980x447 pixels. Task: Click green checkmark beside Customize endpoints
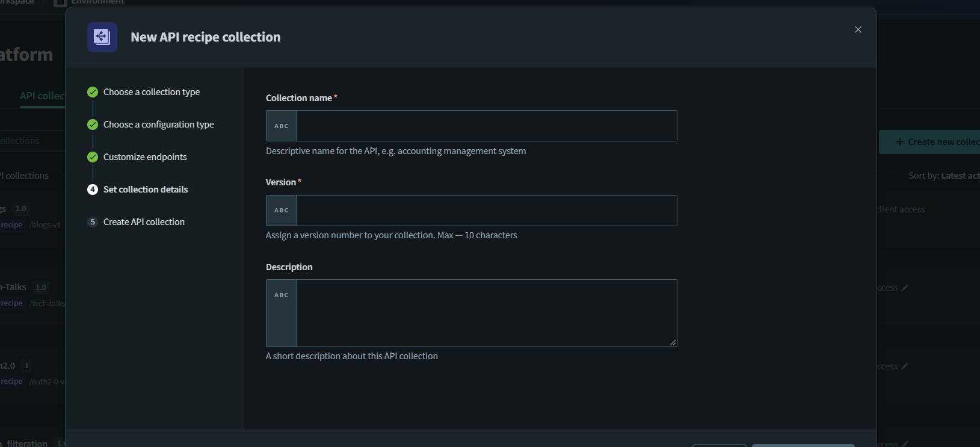[93, 157]
